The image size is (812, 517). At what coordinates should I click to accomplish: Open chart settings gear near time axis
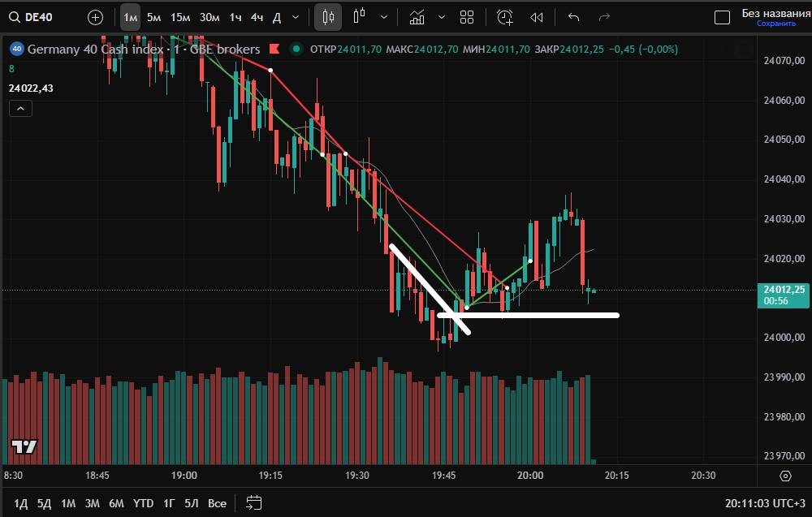785,476
